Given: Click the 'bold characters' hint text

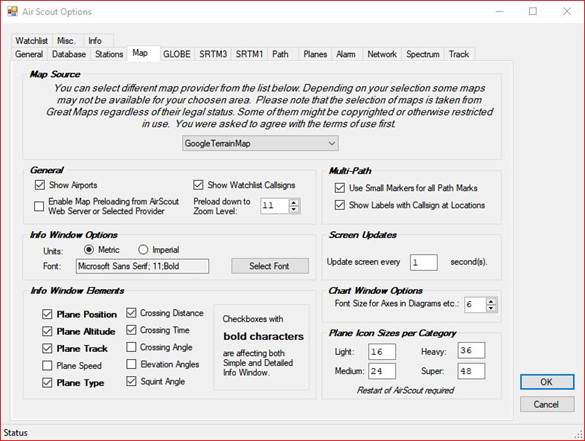Looking at the screenshot, I should pyautogui.click(x=263, y=336).
